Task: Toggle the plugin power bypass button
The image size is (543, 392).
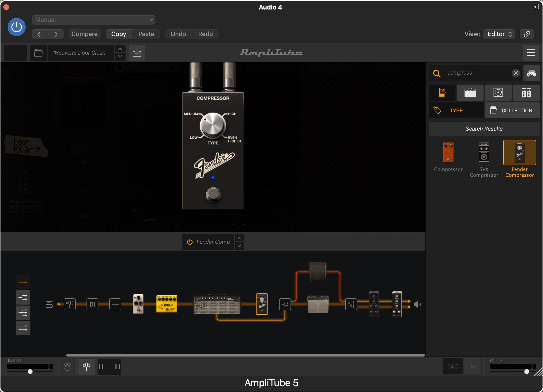Action: [x=16, y=27]
